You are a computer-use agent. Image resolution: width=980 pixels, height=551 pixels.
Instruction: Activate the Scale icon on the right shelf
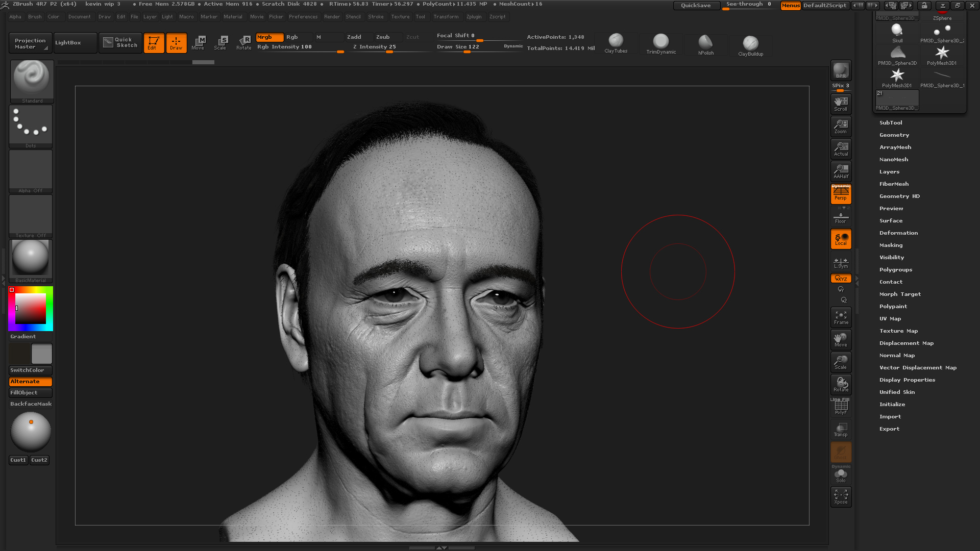coord(841,361)
